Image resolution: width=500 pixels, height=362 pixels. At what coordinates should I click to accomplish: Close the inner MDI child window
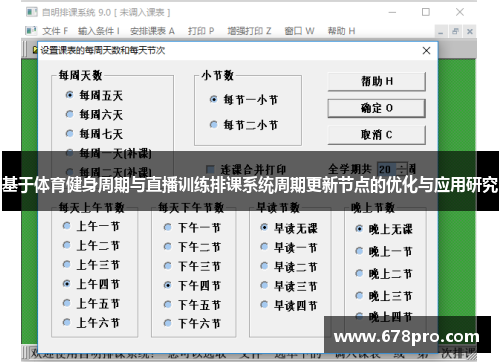pos(470,32)
